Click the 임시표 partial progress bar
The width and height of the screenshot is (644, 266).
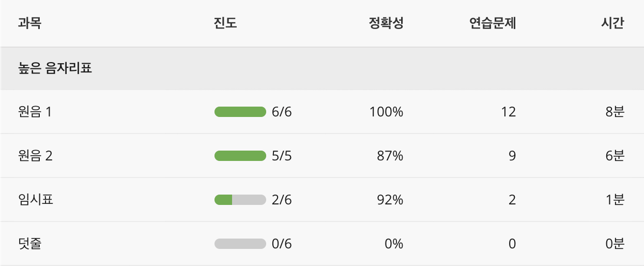click(240, 200)
